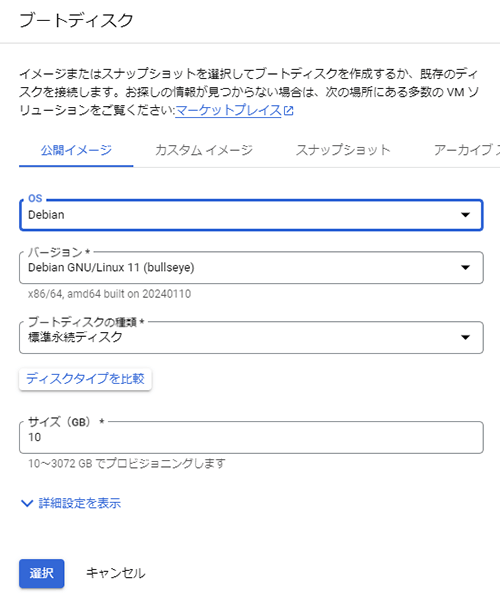Switch to the 公開イメージ tab

(76, 150)
